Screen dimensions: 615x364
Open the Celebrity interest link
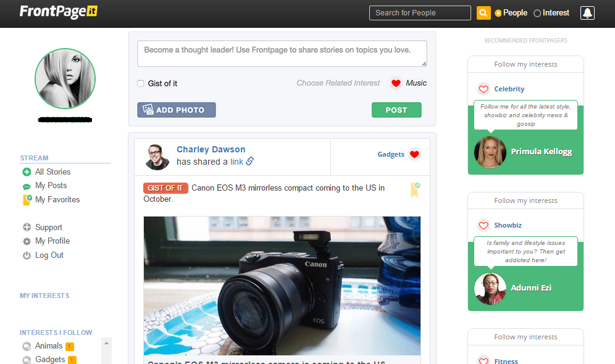coord(509,89)
